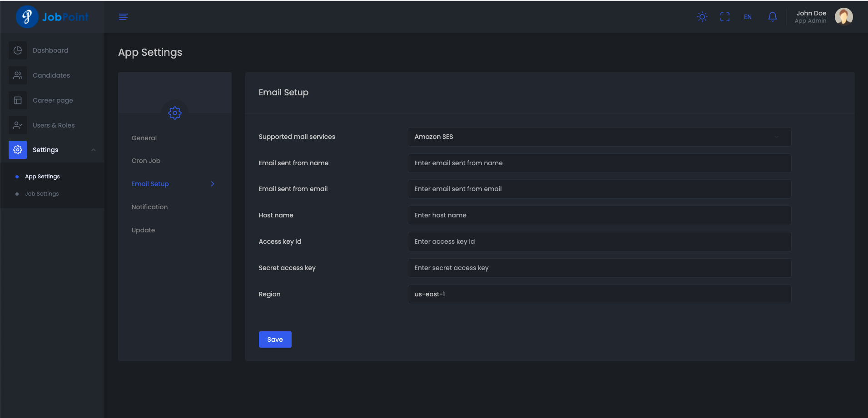868x418 pixels.
Task: Open notifications bell icon
Action: 772,17
